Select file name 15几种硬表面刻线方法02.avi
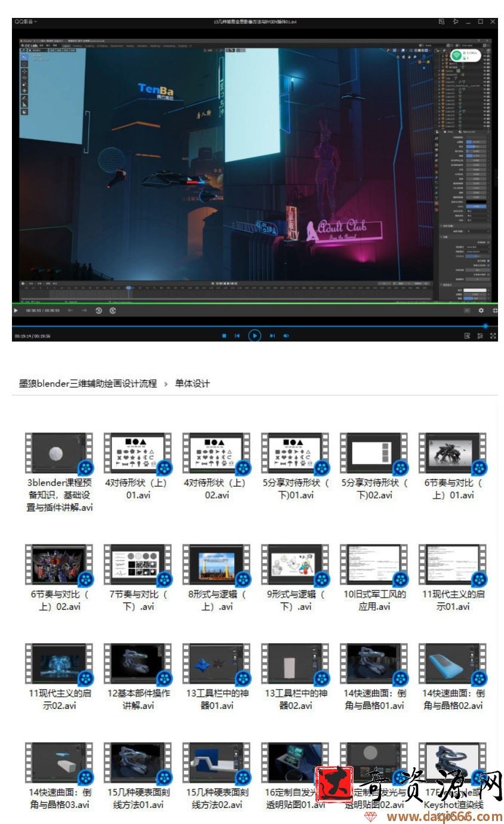This screenshot has width=504, height=824. coord(216,798)
